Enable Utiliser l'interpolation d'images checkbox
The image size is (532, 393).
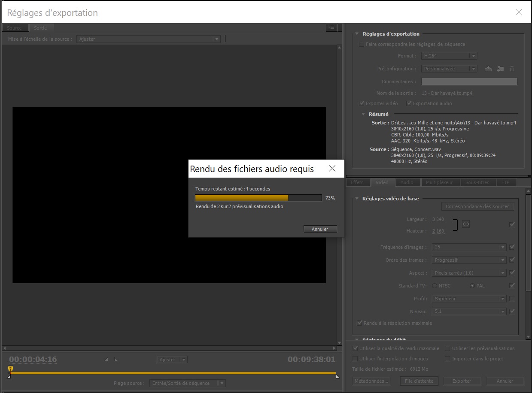pos(355,359)
